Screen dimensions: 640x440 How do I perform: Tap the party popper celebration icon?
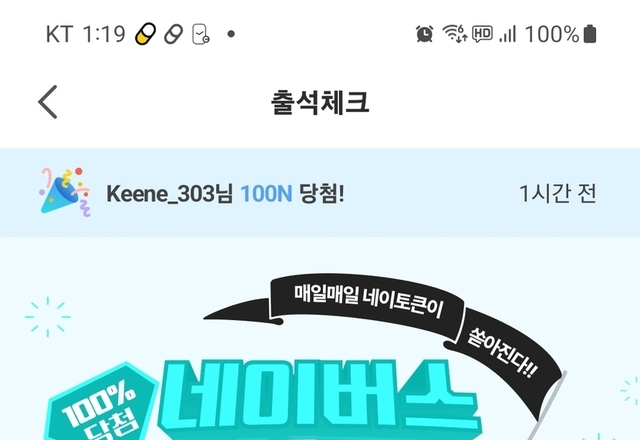click(x=65, y=192)
